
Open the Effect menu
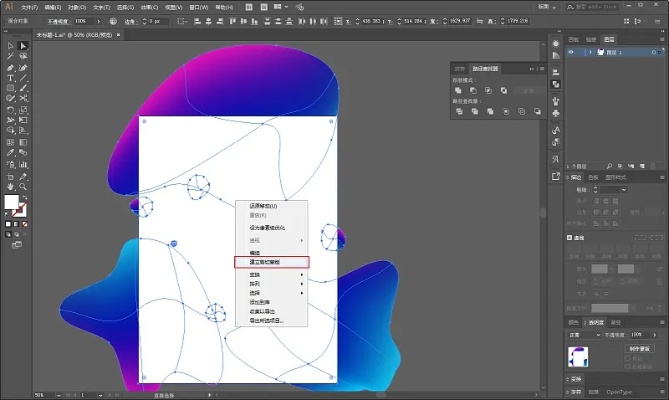[x=149, y=7]
